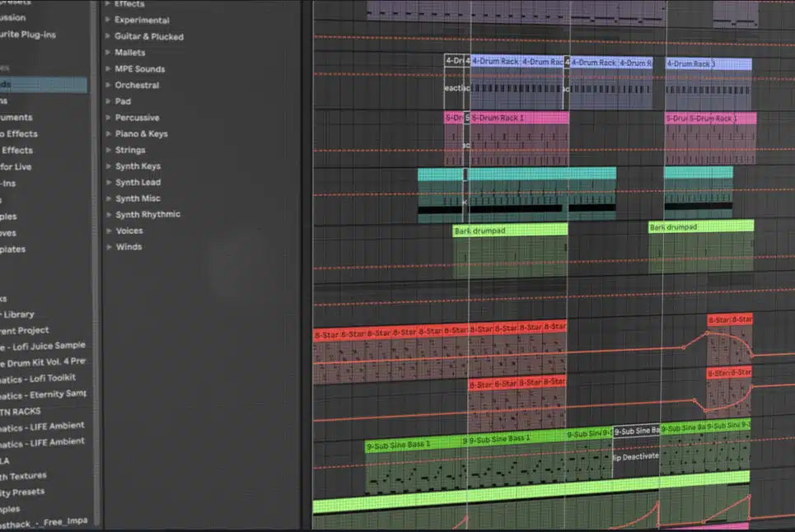Screen dimensions: 795x532
Task: Open the 'Lofi Toolkit' folder place
Action: click(x=38, y=379)
